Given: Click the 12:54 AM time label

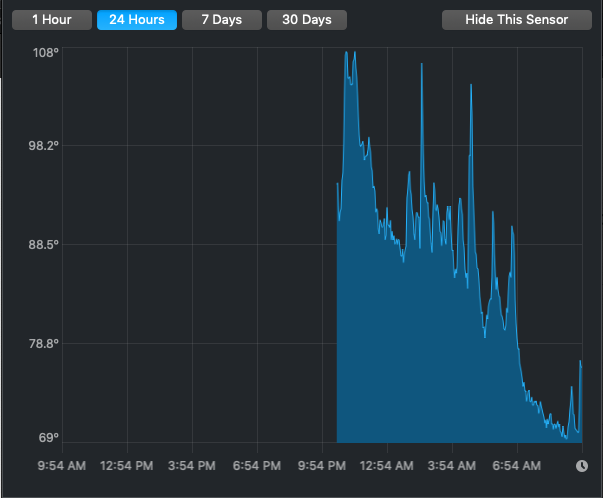Looking at the screenshot, I should [x=386, y=466].
